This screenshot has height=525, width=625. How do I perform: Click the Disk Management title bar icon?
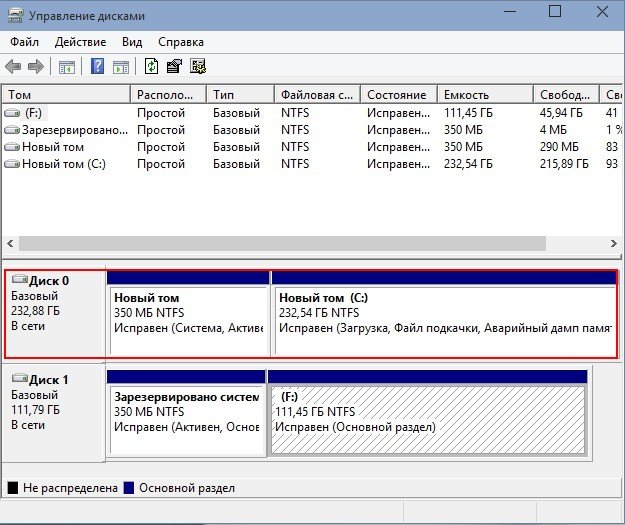coord(15,16)
